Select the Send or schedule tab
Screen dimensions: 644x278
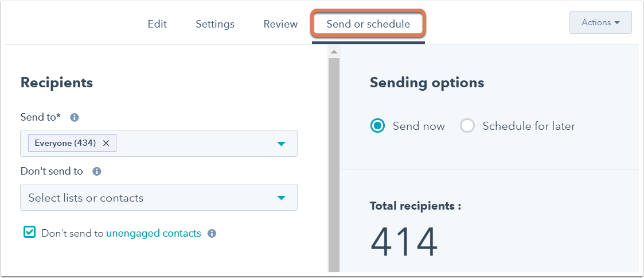click(x=368, y=24)
